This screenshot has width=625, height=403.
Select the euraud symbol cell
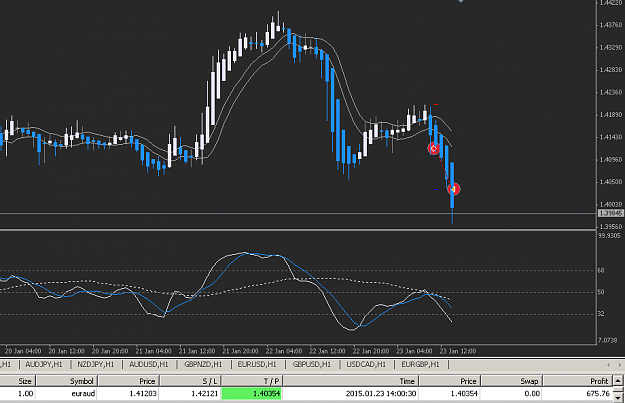67,394
